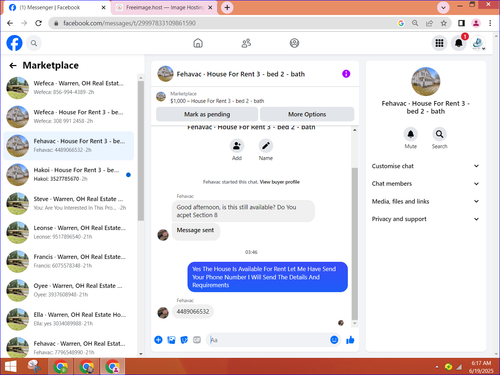Choose a sticker icon in composer
The image size is (500, 375).
pos(184,340)
